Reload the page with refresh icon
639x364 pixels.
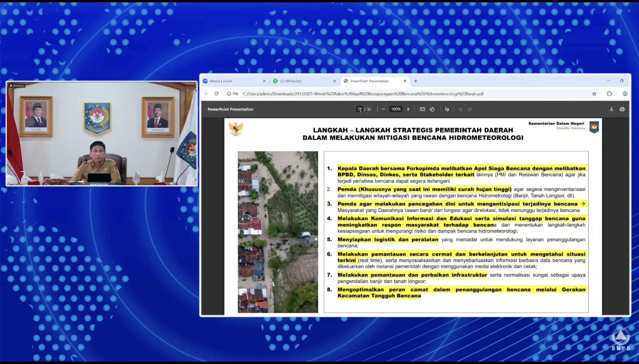(x=216, y=94)
